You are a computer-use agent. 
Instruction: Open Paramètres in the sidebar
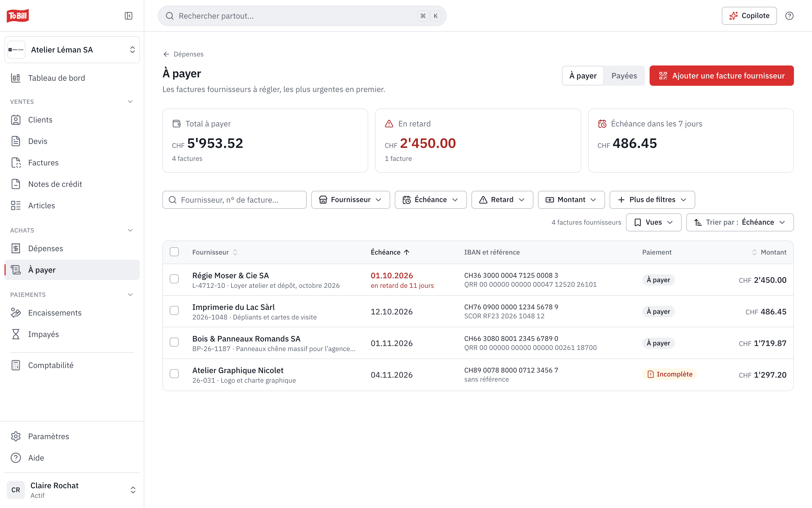pos(72,436)
